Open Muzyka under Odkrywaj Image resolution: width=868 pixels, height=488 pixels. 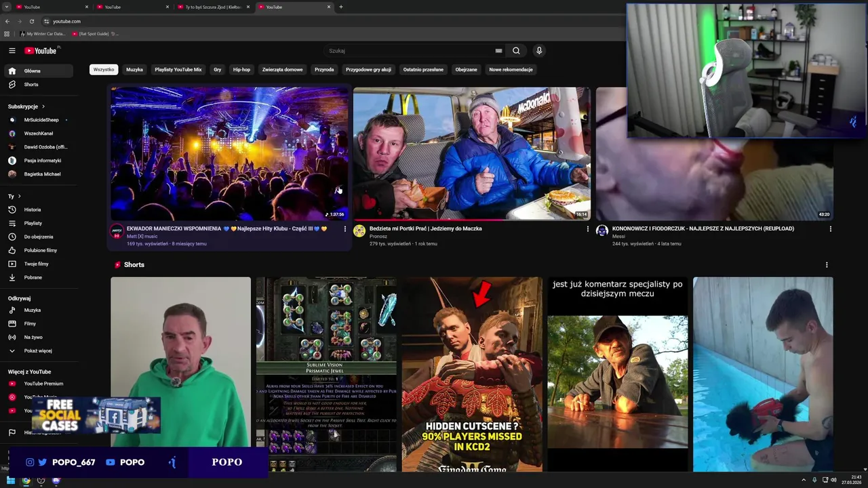[x=40, y=310]
